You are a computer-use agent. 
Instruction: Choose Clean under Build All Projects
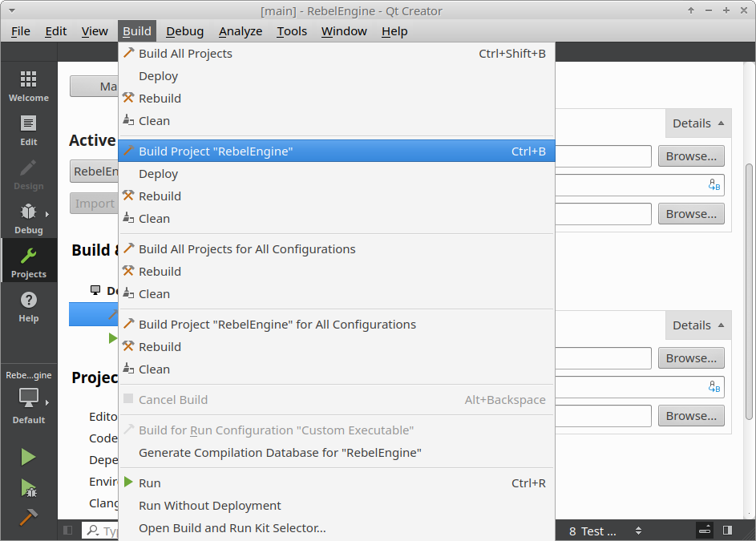click(x=337, y=121)
